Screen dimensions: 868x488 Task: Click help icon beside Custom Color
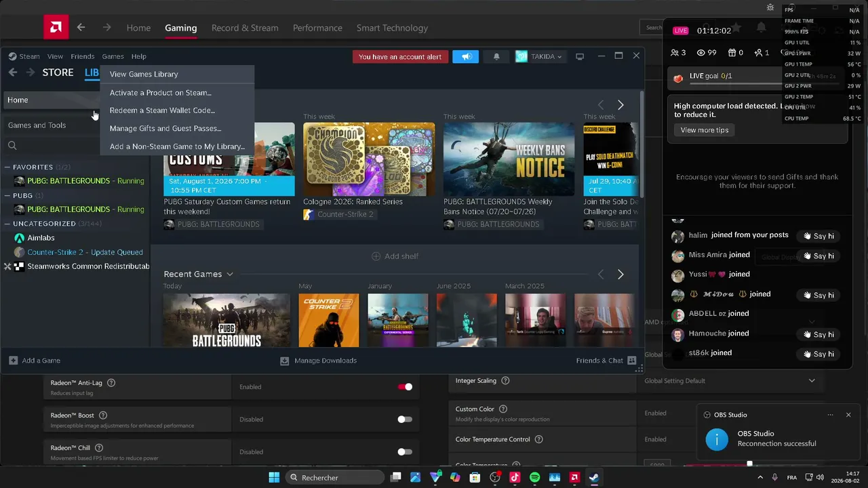(503, 409)
